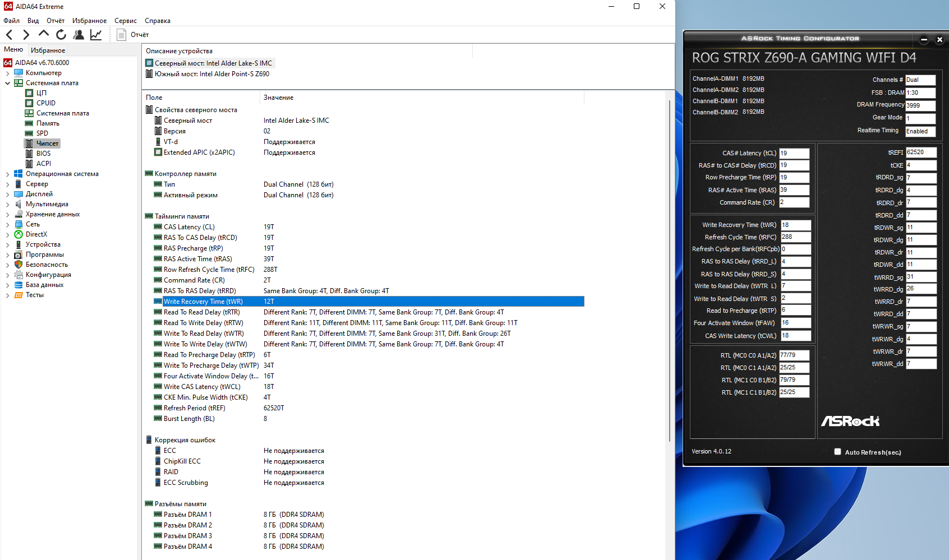Expand the Операционная система tree node
949x560 pixels.
click(7, 174)
